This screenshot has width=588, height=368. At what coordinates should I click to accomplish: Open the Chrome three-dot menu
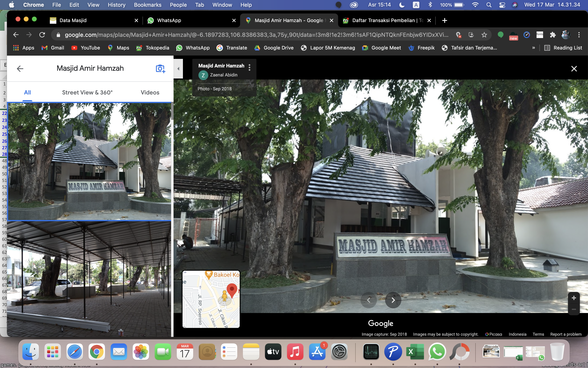point(579,35)
